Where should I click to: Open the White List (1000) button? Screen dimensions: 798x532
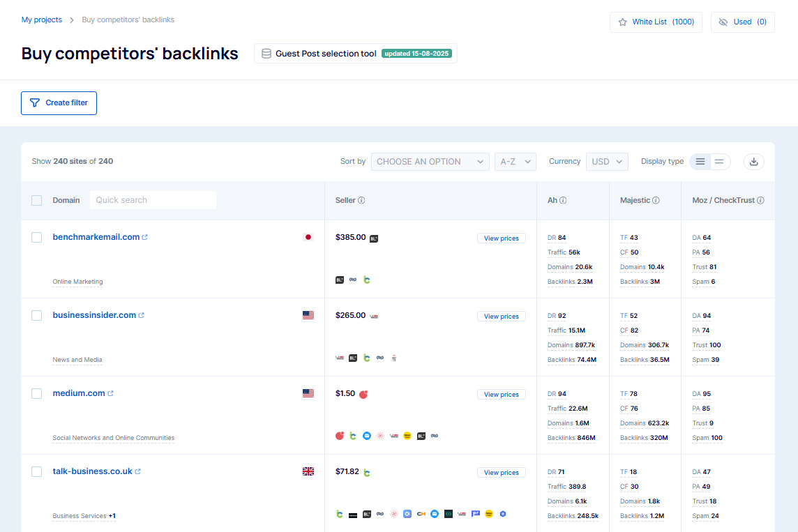[x=656, y=22]
